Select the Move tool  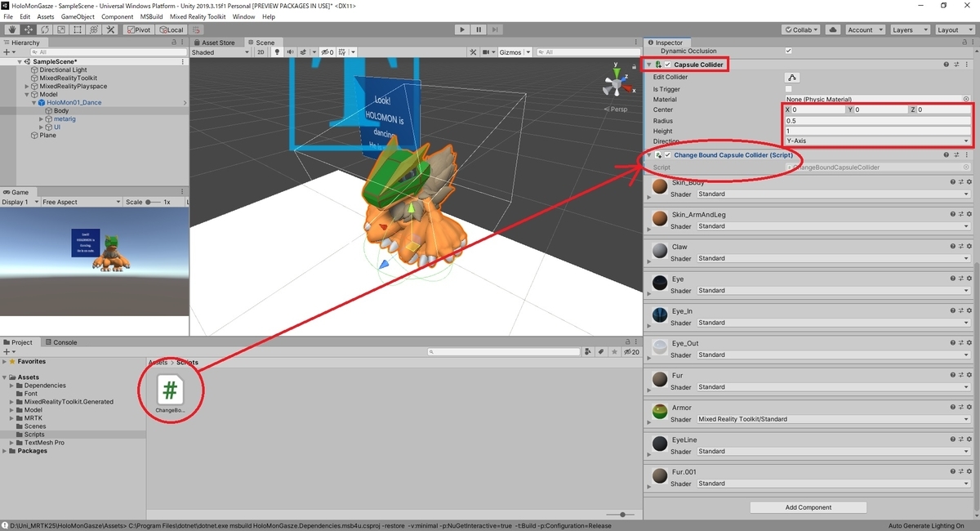tap(28, 29)
